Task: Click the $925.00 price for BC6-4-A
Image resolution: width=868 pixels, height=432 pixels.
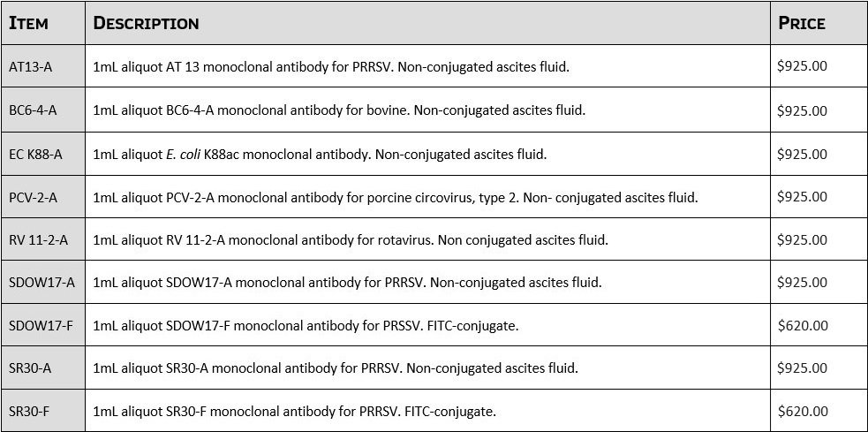Action: pos(802,110)
